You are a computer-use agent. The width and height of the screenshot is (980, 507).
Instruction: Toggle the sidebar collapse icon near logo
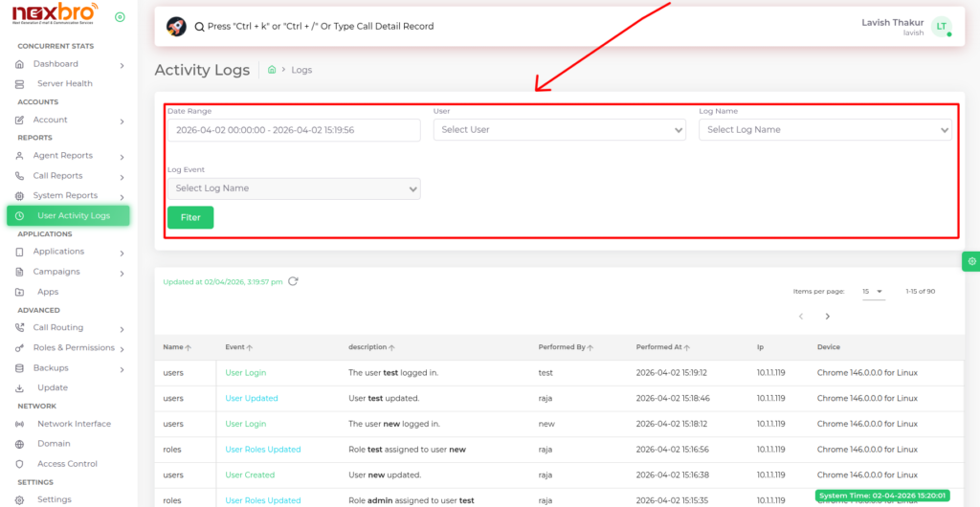point(120,17)
